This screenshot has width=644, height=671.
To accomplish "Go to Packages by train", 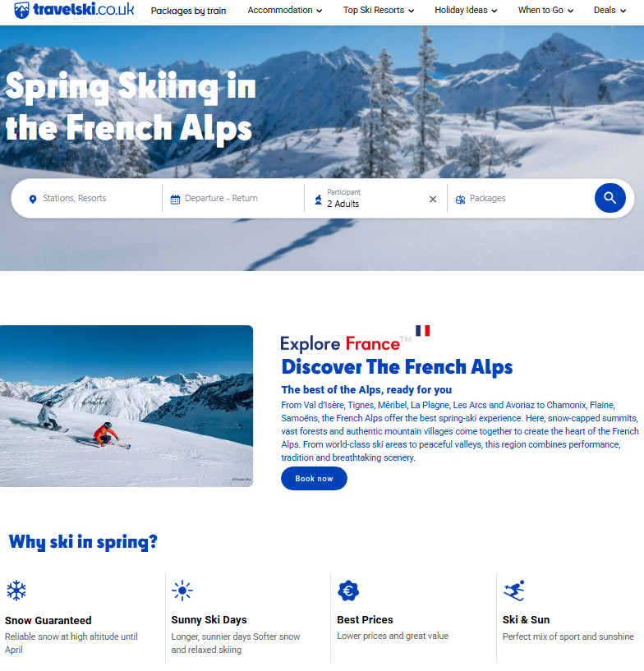I will pyautogui.click(x=188, y=11).
